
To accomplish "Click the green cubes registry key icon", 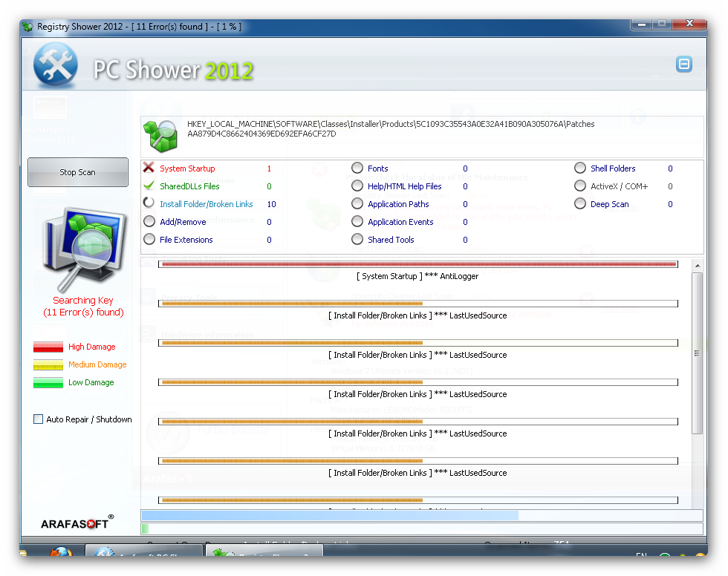I will click(x=160, y=136).
